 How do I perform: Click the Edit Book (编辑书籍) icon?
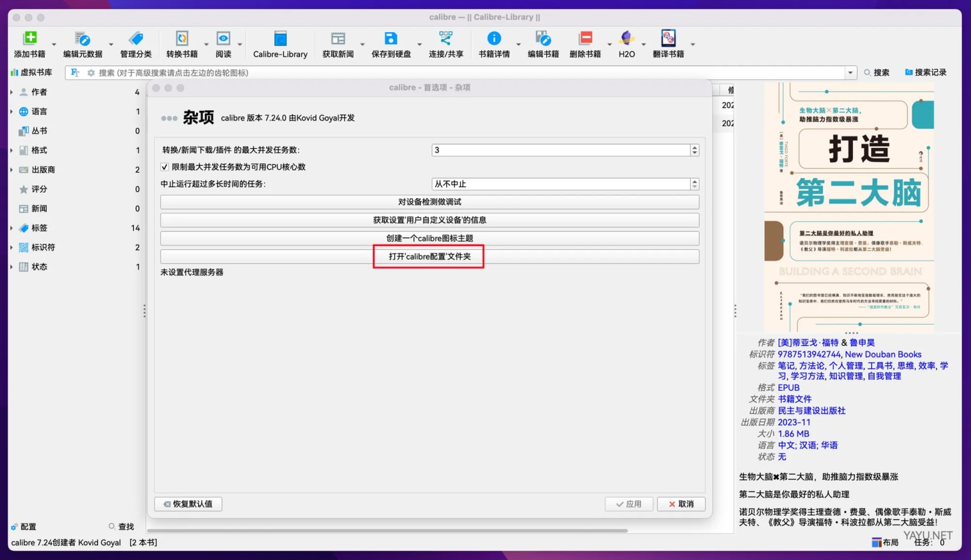click(543, 39)
